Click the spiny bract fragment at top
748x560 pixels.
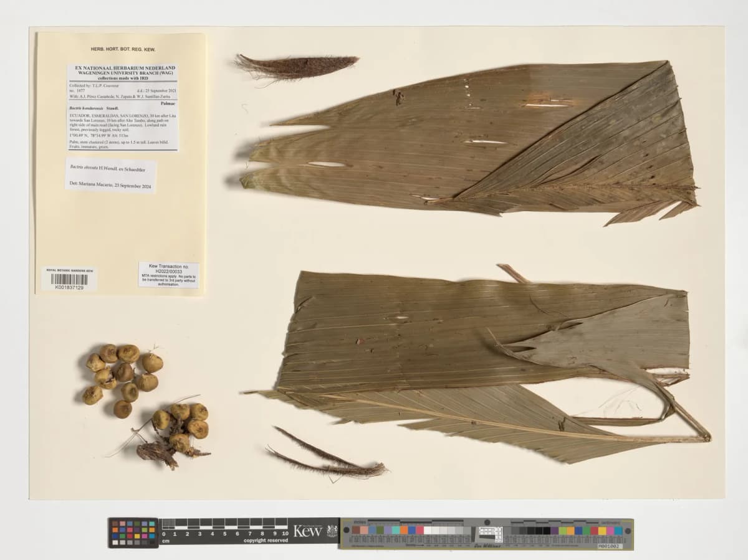pos(296,66)
